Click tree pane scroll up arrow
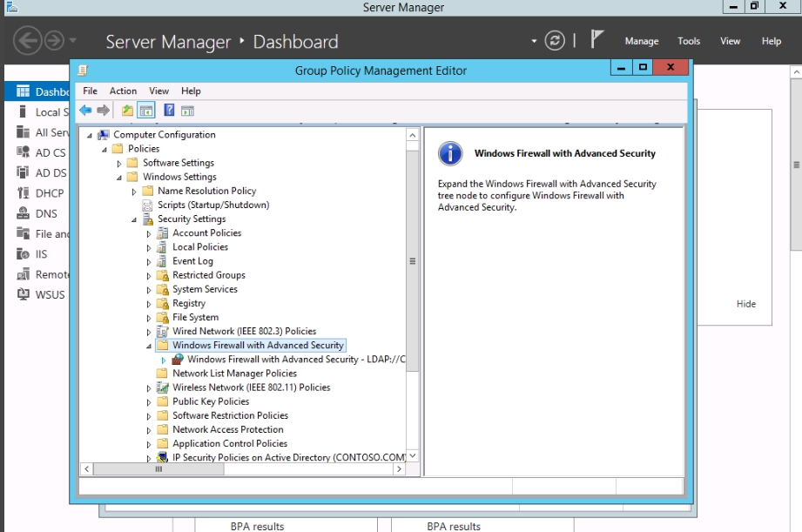802x532 pixels. click(x=412, y=135)
